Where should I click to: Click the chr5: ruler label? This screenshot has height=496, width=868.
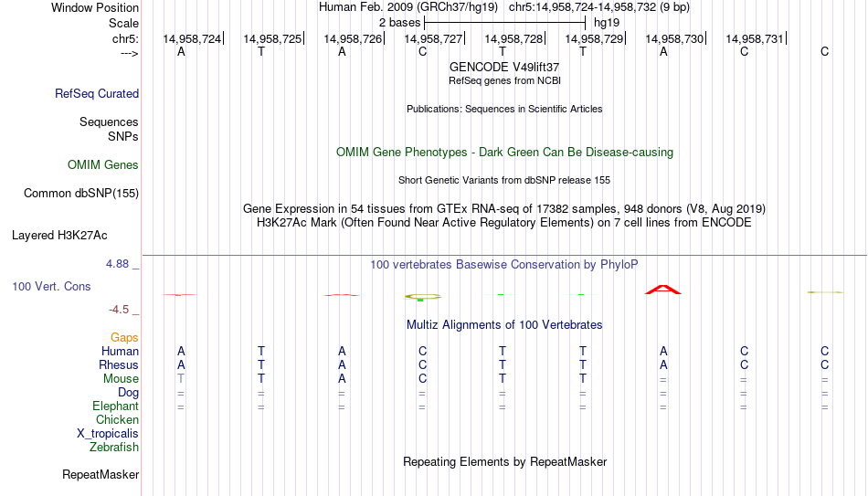pos(126,38)
